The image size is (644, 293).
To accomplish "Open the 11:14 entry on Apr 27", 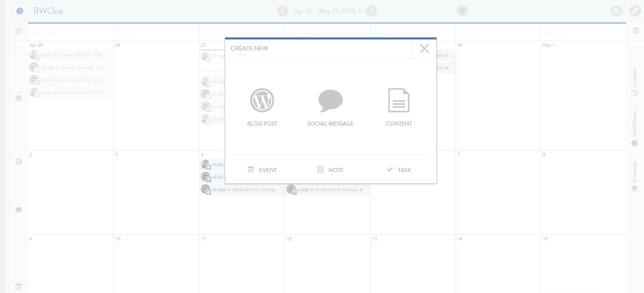I will [213, 56].
